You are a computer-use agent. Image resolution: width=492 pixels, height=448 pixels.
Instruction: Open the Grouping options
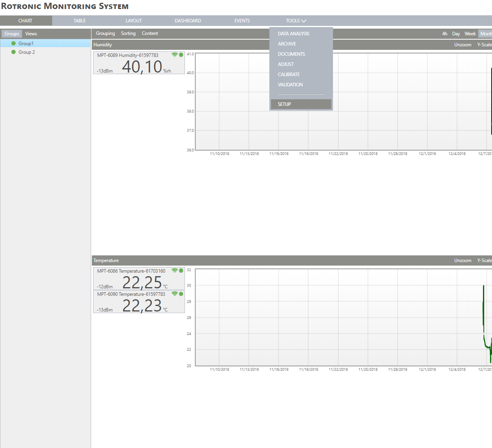click(x=105, y=33)
